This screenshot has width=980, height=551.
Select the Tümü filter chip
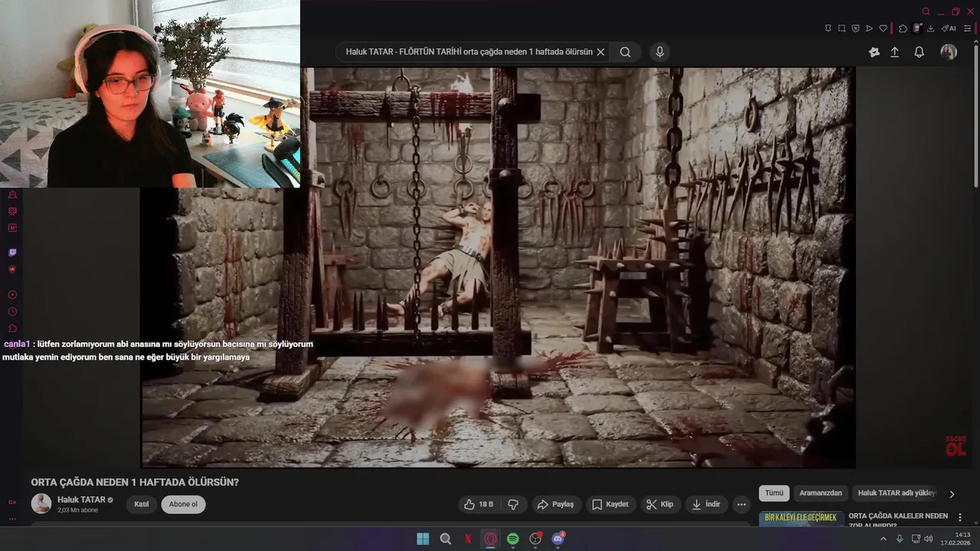pyautogui.click(x=774, y=494)
